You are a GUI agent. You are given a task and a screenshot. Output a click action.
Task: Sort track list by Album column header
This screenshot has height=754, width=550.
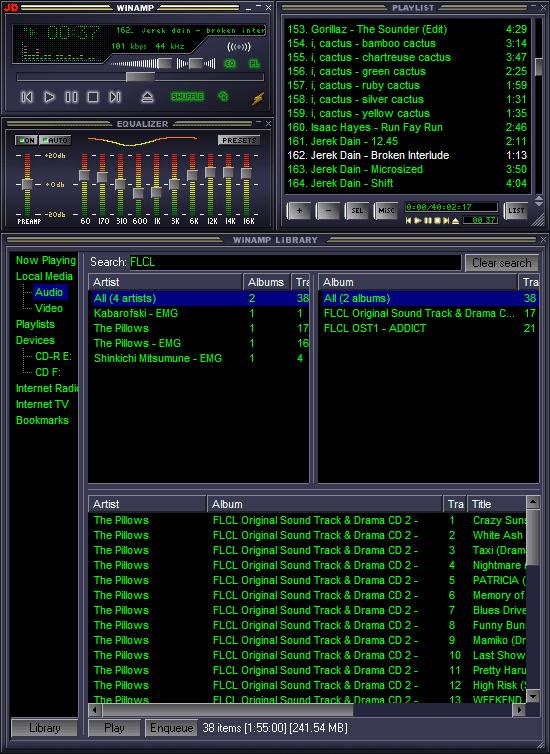325,504
